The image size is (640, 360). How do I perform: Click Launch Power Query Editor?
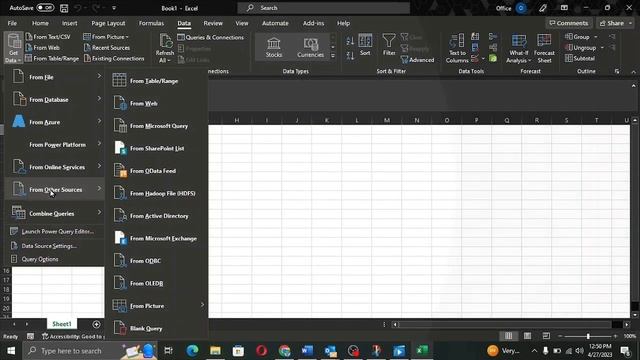click(x=55, y=231)
